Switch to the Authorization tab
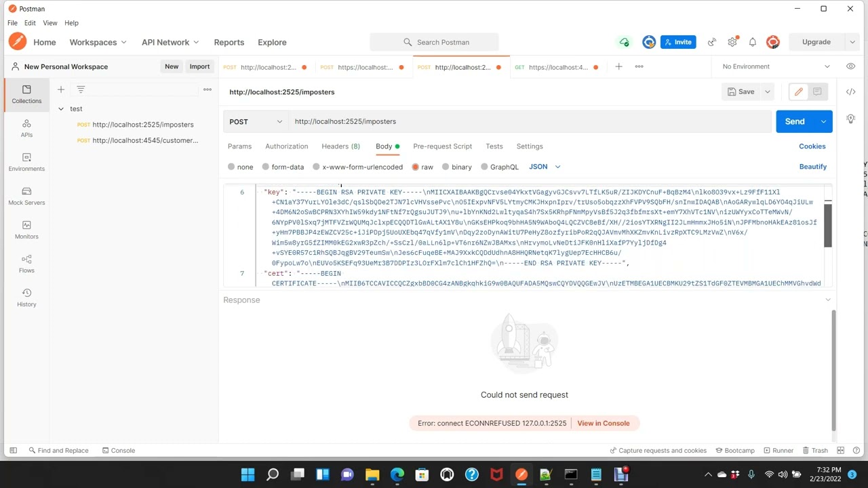This screenshot has width=868, height=488. pos(286,146)
